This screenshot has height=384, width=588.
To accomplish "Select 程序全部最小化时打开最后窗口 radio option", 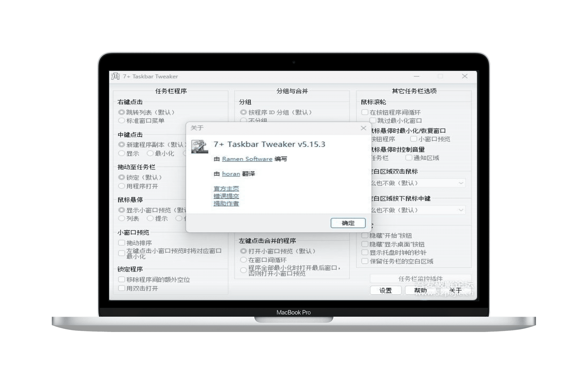I will coord(243,271).
